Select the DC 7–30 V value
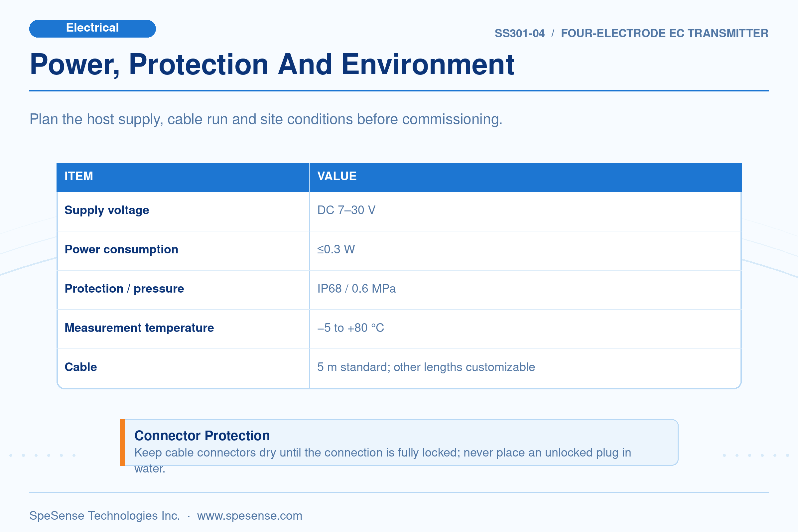 (x=346, y=210)
